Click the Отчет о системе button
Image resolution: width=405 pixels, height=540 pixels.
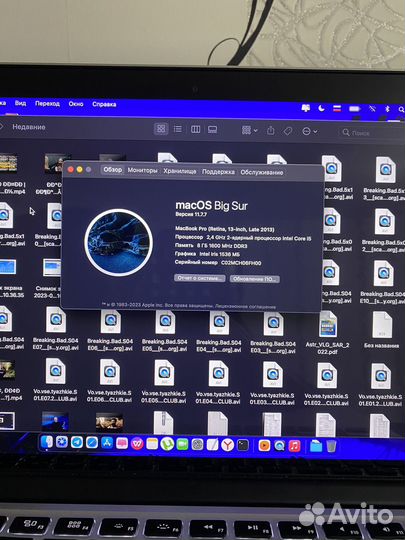coord(200,278)
